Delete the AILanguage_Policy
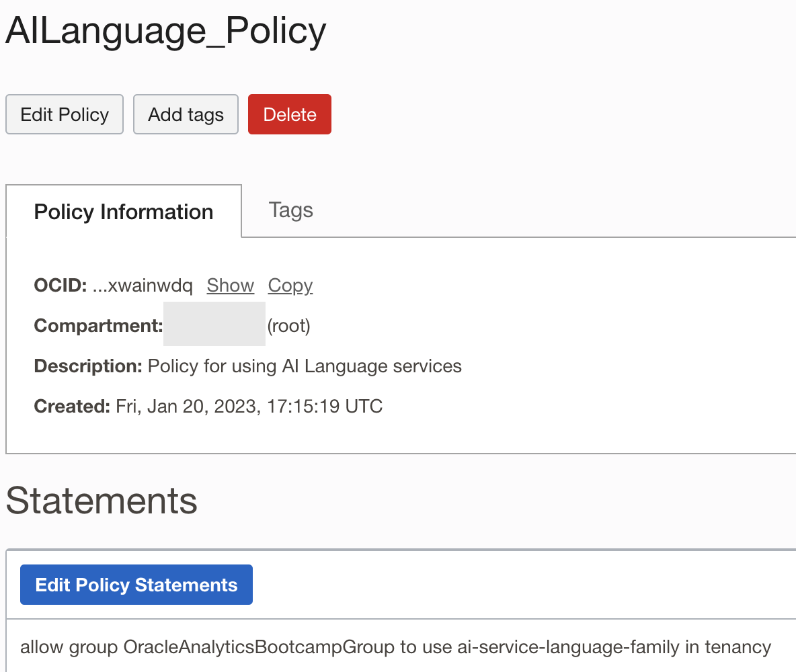796x672 pixels. click(x=289, y=114)
